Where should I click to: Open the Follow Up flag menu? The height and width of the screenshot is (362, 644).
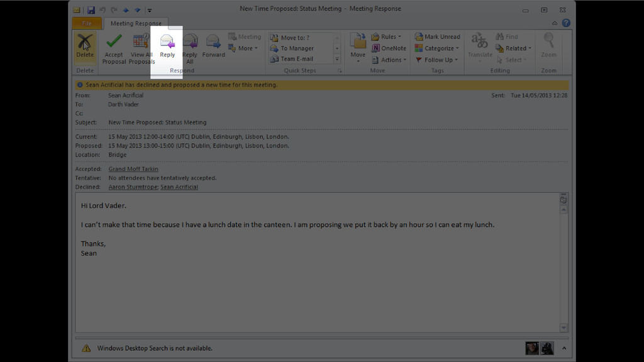[x=436, y=60]
